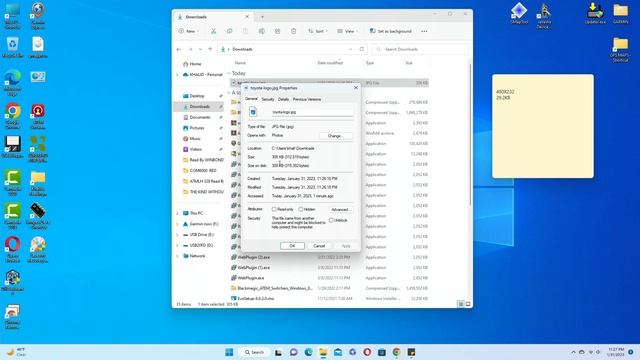
Task: Open Microsoft Edge from the taskbar
Action: tap(308, 352)
